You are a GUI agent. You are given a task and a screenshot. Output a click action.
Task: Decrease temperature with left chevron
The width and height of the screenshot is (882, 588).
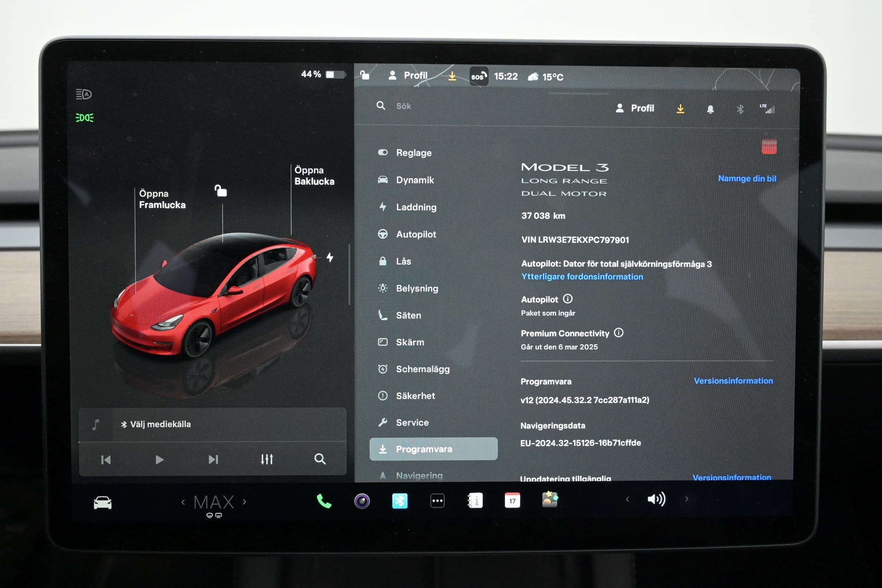tap(183, 502)
